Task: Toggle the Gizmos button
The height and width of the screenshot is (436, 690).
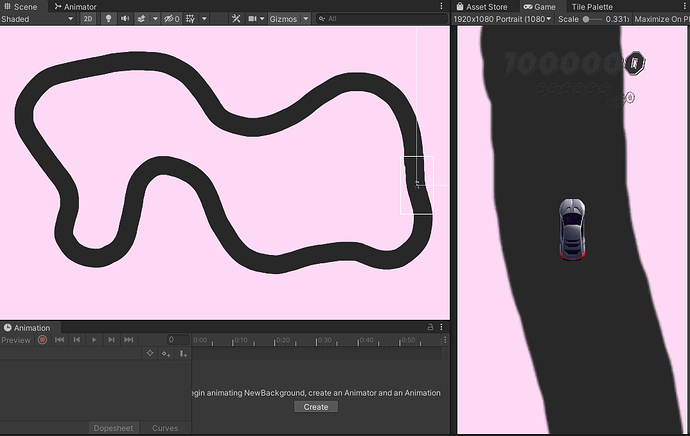Action: click(x=283, y=19)
